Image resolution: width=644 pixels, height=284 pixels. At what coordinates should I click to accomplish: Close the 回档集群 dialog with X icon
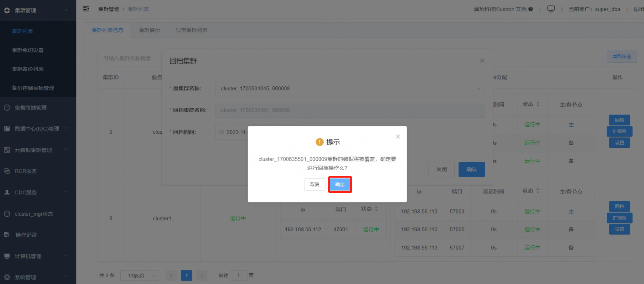point(482,61)
